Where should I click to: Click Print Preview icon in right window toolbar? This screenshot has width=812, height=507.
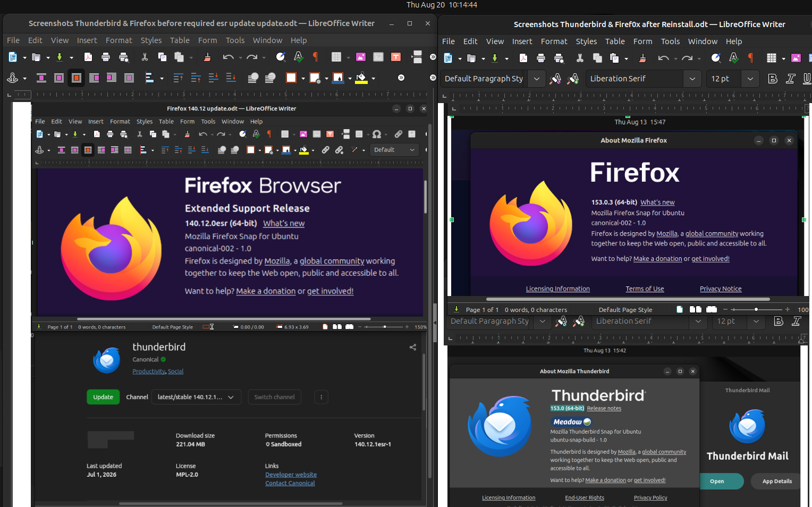pyautogui.click(x=559, y=58)
